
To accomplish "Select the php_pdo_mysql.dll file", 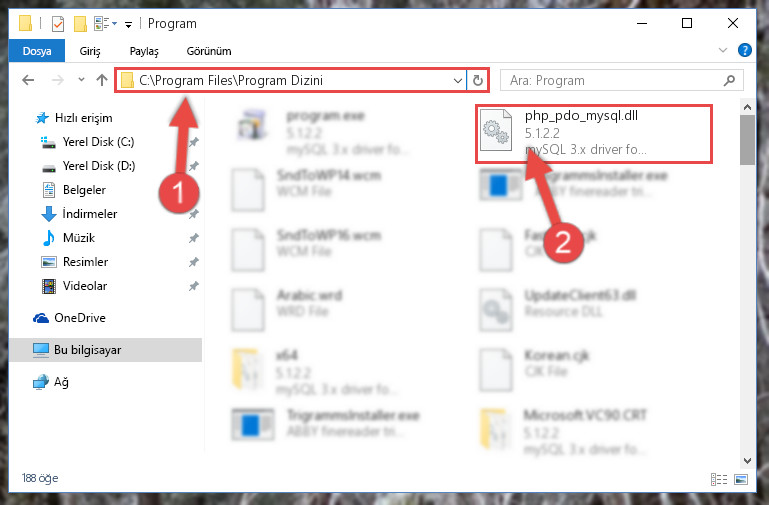I will pos(593,133).
